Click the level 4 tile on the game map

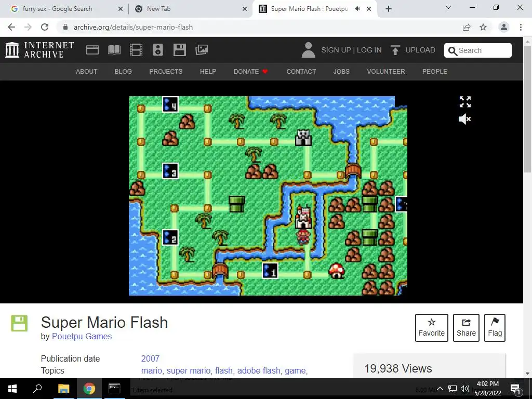[170, 104]
